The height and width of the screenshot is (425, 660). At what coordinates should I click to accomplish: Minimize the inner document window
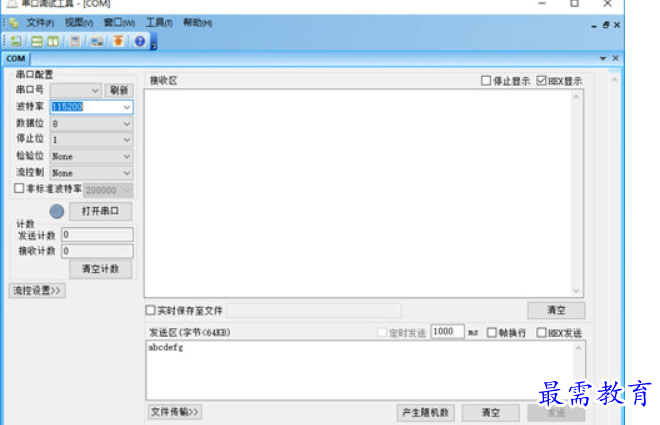tap(594, 26)
